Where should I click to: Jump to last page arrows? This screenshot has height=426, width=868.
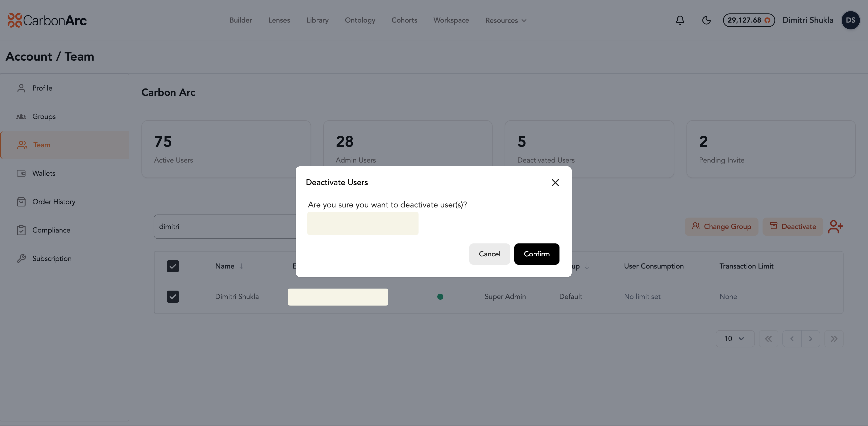(834, 339)
